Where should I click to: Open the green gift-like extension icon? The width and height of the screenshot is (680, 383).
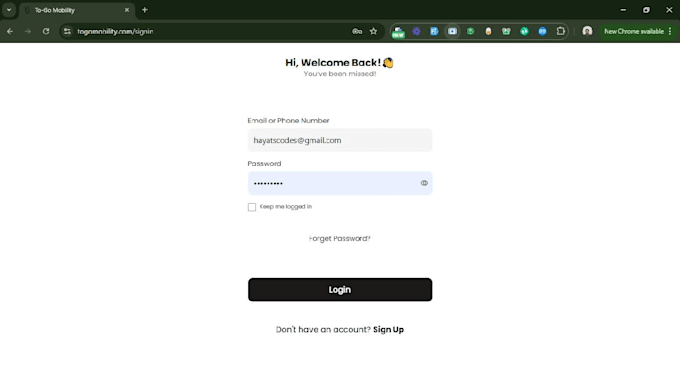click(506, 31)
